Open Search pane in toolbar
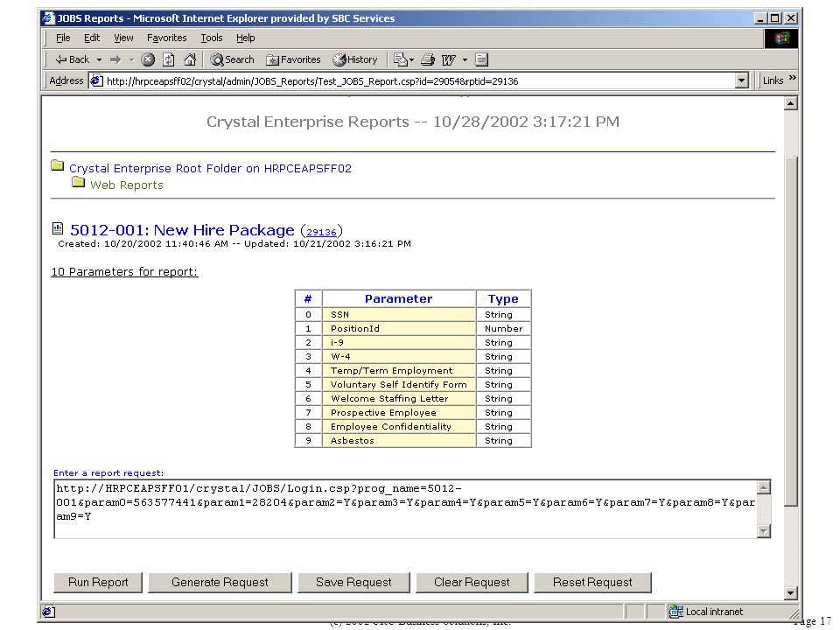Image resolution: width=840 pixels, height=630 pixels. [x=232, y=59]
